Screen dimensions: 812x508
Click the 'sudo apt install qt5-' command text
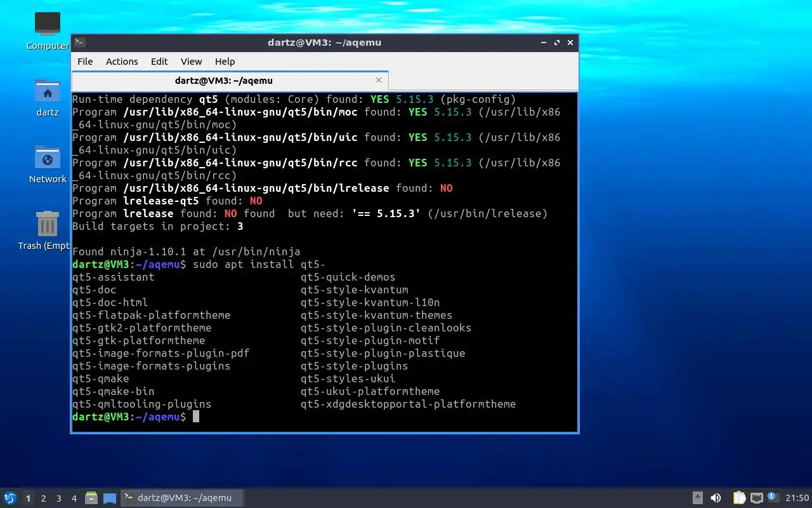pos(259,264)
